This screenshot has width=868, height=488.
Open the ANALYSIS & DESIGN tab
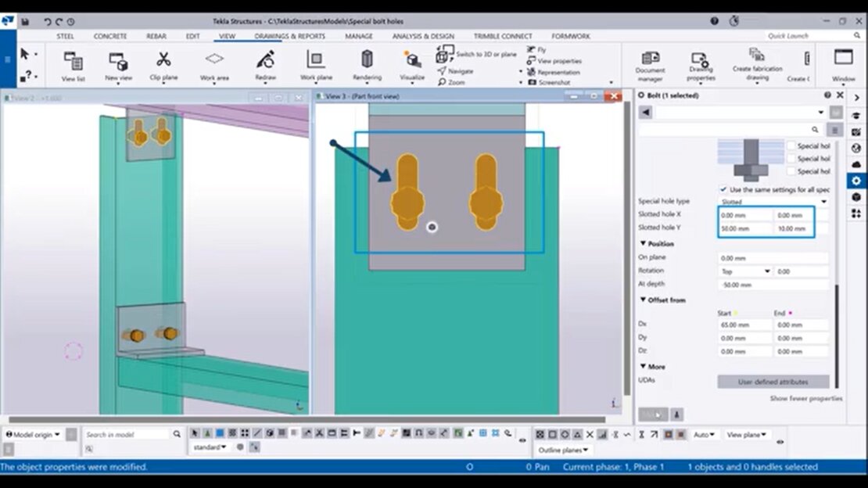[x=423, y=36]
